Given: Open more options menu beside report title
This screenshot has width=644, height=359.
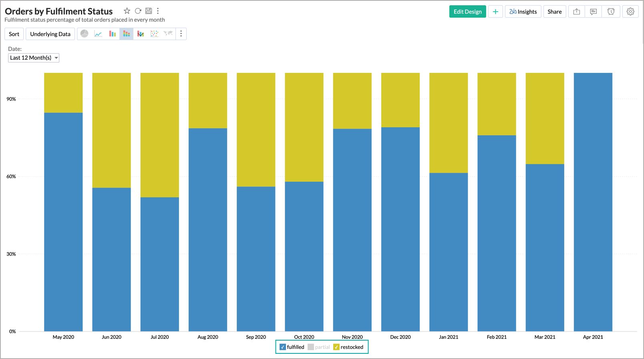Looking at the screenshot, I should pyautogui.click(x=158, y=11).
